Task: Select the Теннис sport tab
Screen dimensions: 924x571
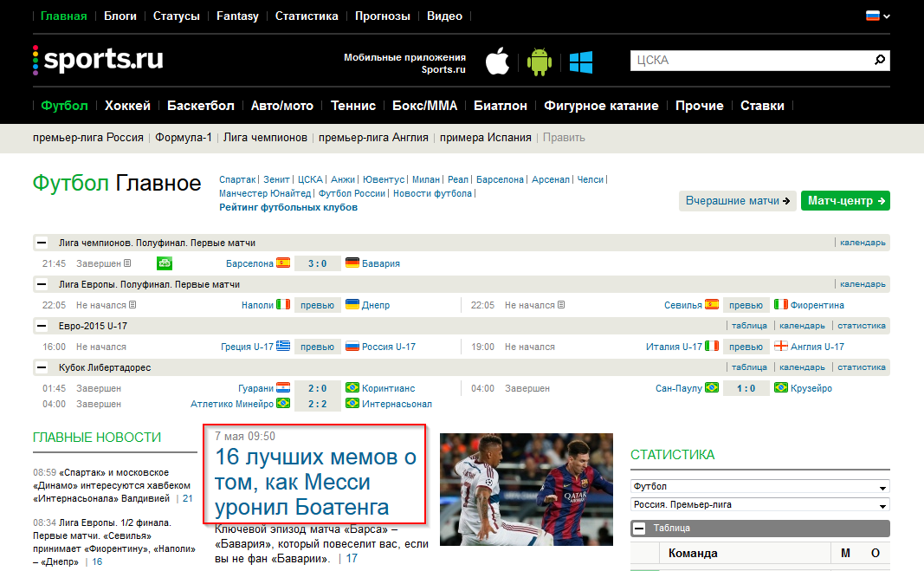Action: (353, 106)
